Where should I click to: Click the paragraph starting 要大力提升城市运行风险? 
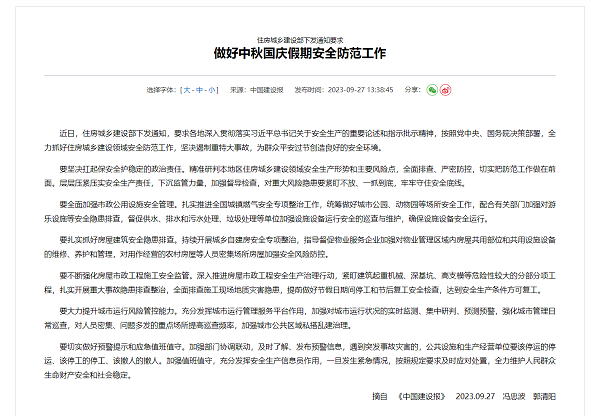(x=300, y=318)
